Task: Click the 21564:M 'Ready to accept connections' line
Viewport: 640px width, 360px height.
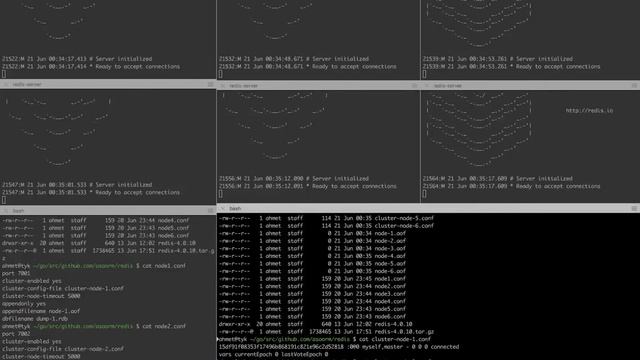Action: [x=511, y=186]
